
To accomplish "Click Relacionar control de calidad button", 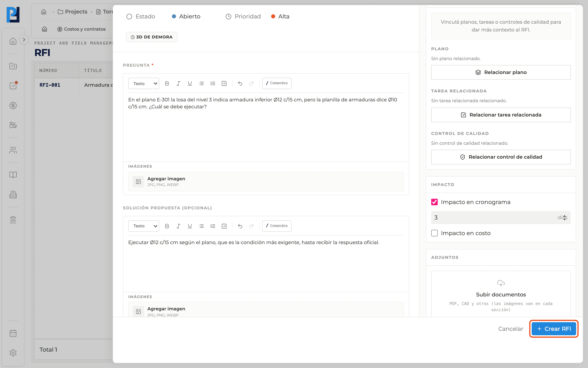I will click(501, 157).
